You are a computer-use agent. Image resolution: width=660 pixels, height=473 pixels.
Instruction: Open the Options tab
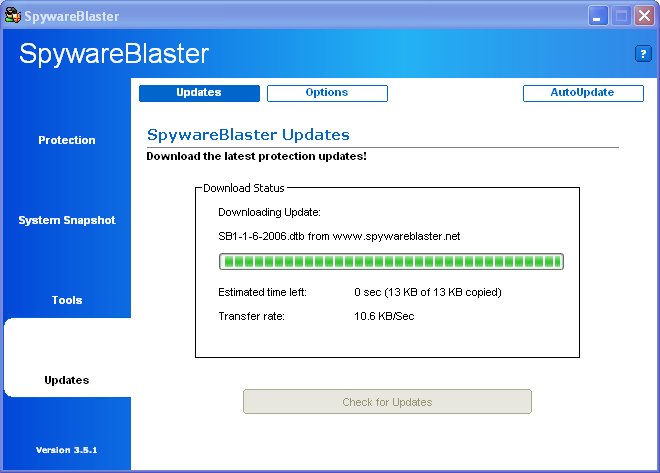tap(327, 93)
